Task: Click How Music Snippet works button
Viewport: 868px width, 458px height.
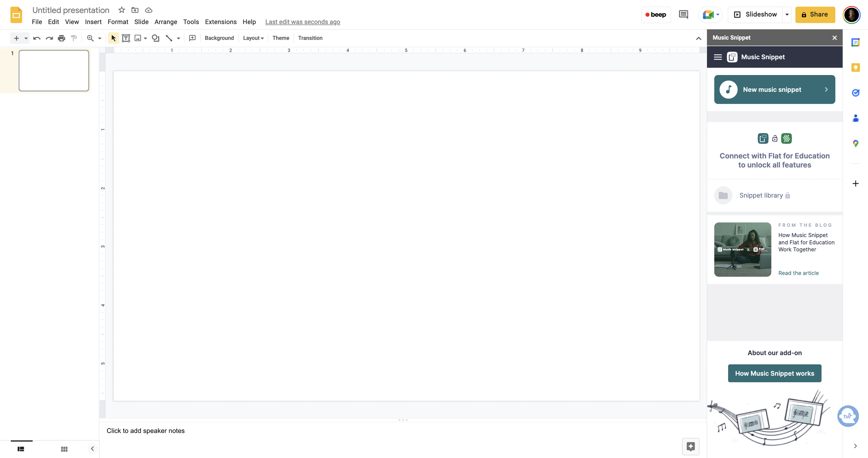Action: click(x=775, y=373)
